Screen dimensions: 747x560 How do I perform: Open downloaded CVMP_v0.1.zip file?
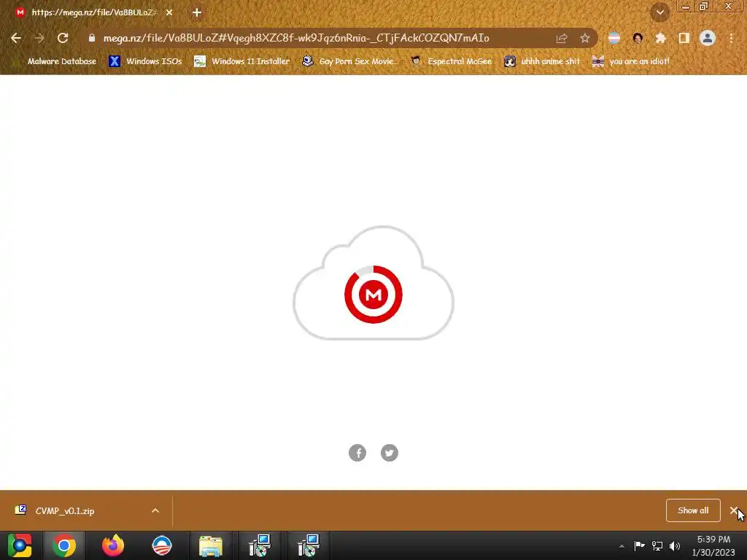click(x=65, y=511)
